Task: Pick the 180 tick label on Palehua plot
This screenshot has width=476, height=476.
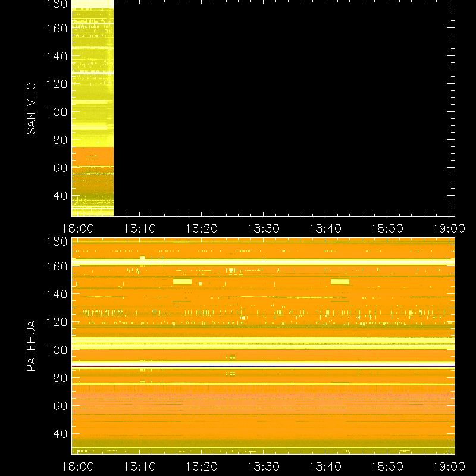Action: tap(57, 242)
